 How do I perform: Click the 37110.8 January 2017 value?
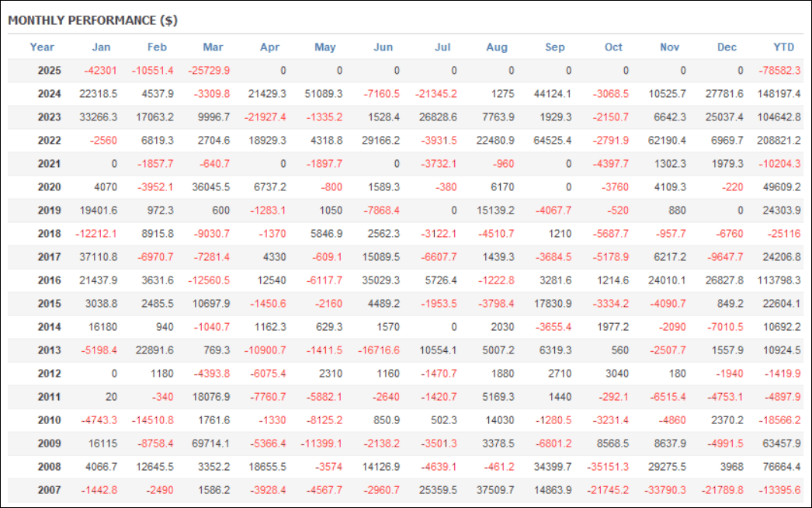(99, 257)
